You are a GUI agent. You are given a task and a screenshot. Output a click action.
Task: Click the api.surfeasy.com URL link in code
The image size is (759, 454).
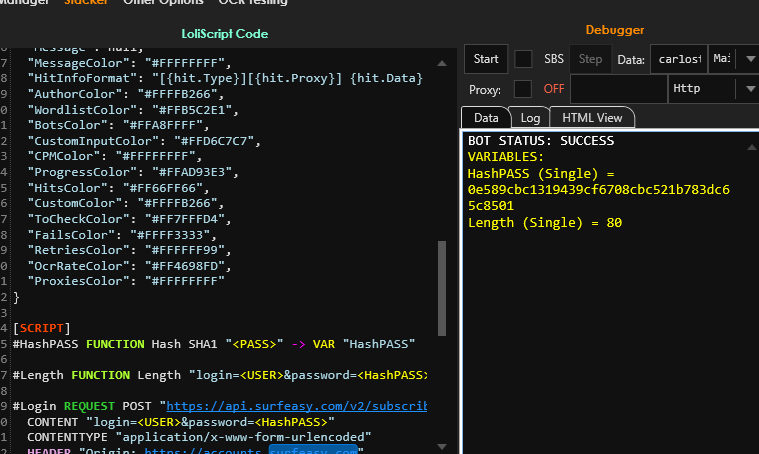pos(296,406)
